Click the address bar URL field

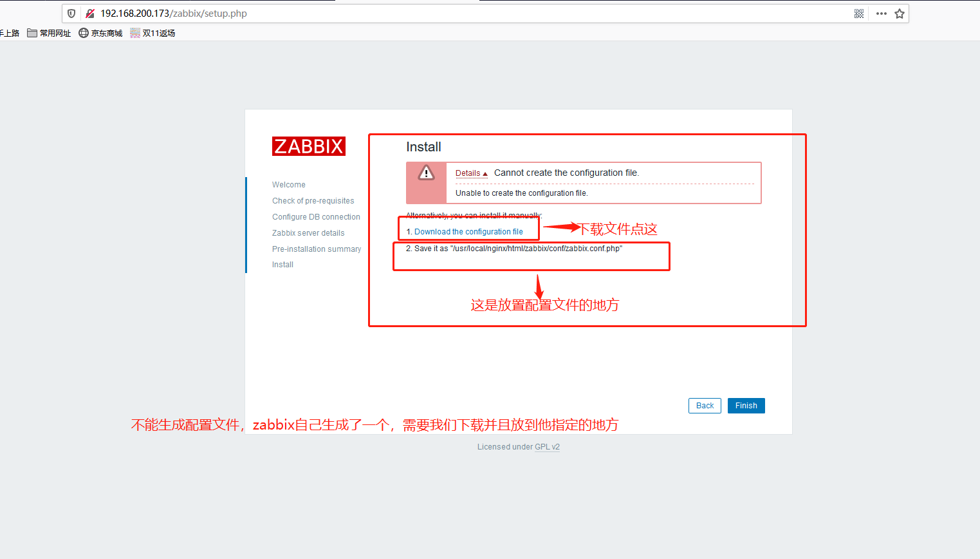point(450,14)
